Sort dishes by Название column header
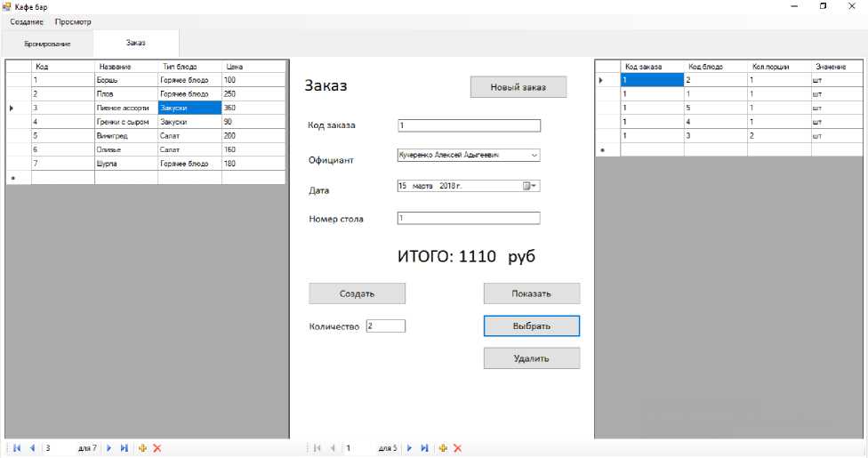This screenshot has width=868, height=458. pos(126,67)
